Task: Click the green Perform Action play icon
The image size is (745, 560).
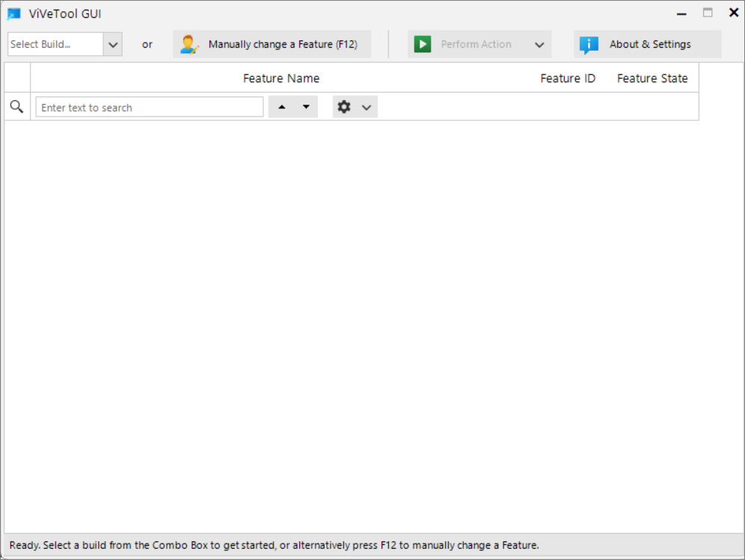Action: pos(423,44)
